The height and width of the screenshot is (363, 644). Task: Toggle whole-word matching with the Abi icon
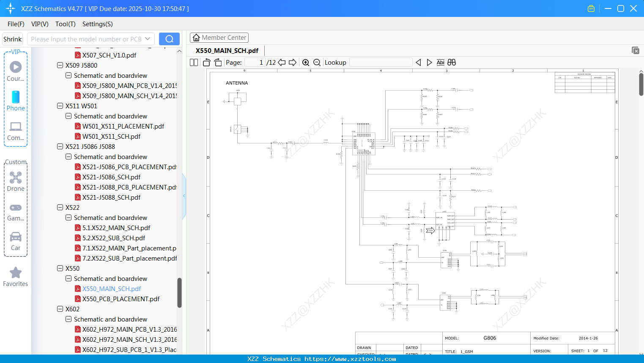point(441,62)
